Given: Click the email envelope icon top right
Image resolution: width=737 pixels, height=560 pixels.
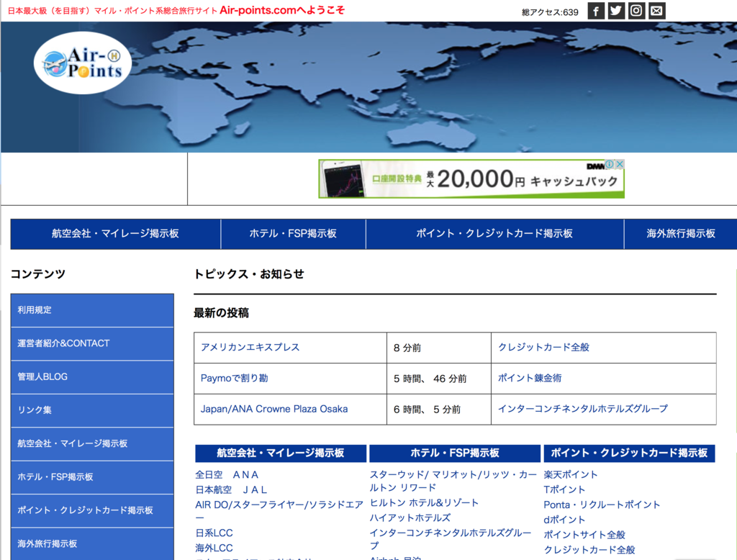Looking at the screenshot, I should [656, 11].
